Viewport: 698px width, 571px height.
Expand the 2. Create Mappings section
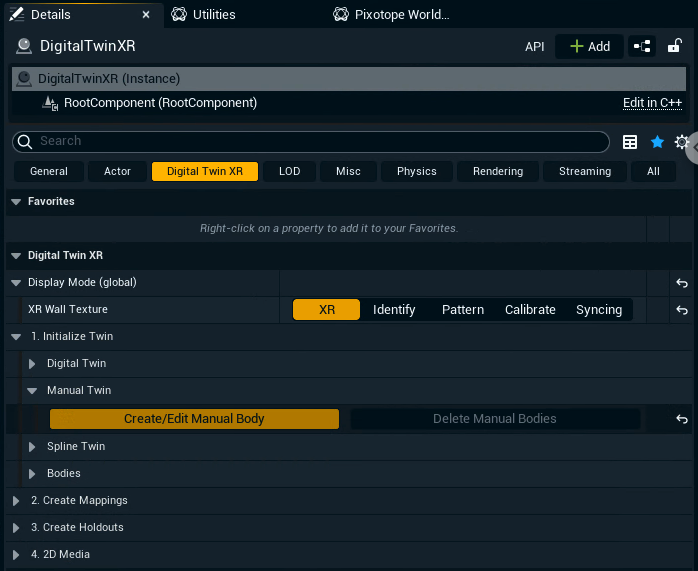click(x=16, y=500)
